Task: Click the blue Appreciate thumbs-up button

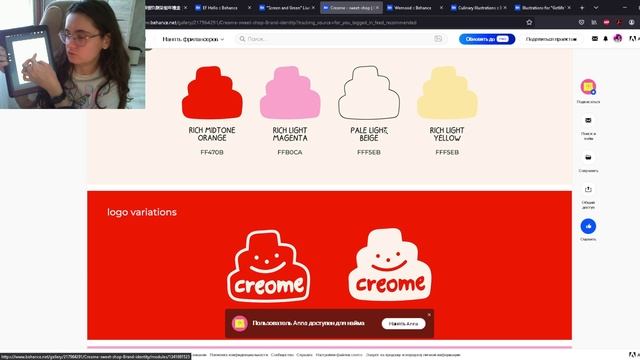Action: (588, 226)
